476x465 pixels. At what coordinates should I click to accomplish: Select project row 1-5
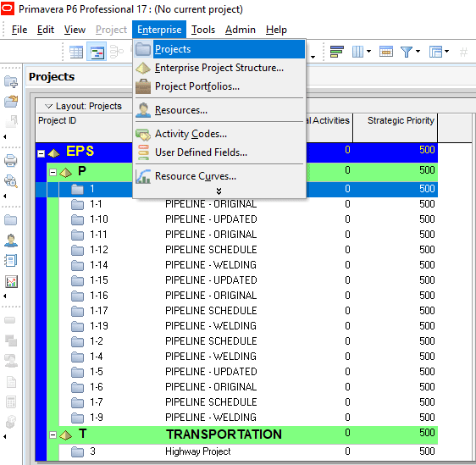click(x=248, y=372)
